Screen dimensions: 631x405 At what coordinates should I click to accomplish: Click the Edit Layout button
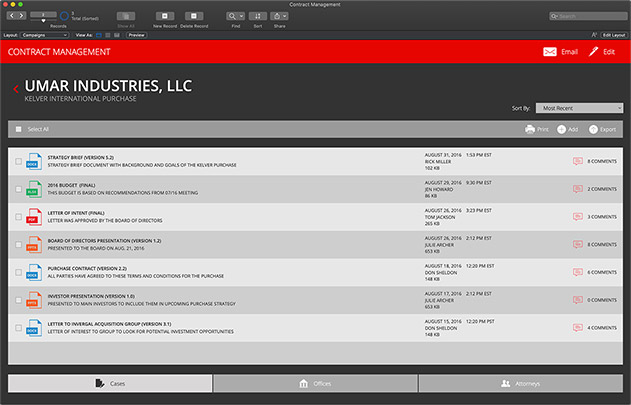click(x=608, y=34)
